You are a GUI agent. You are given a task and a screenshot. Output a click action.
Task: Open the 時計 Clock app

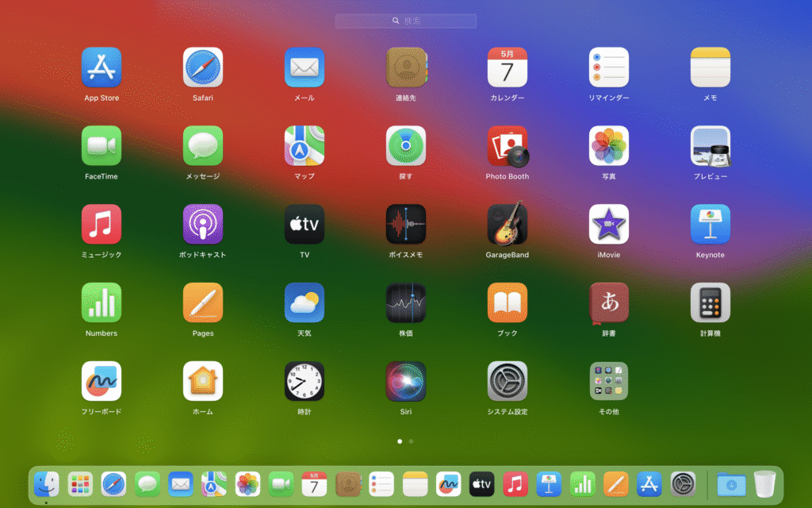pos(304,381)
